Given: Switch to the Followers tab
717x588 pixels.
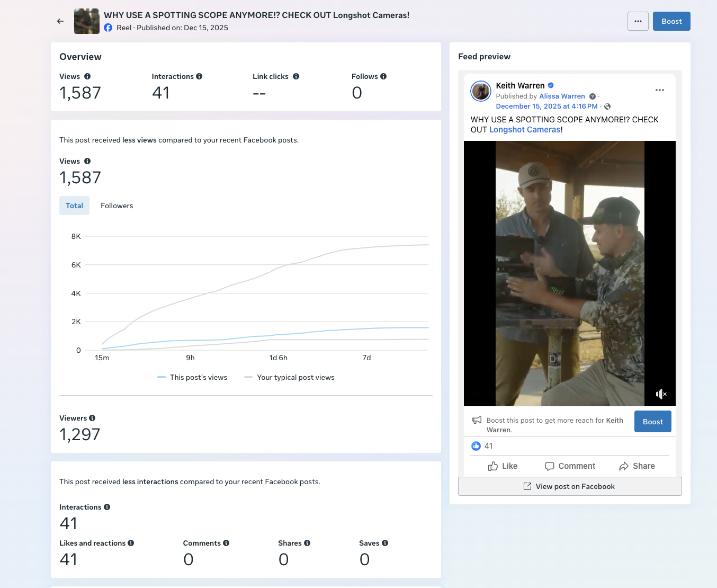Looking at the screenshot, I should [117, 206].
